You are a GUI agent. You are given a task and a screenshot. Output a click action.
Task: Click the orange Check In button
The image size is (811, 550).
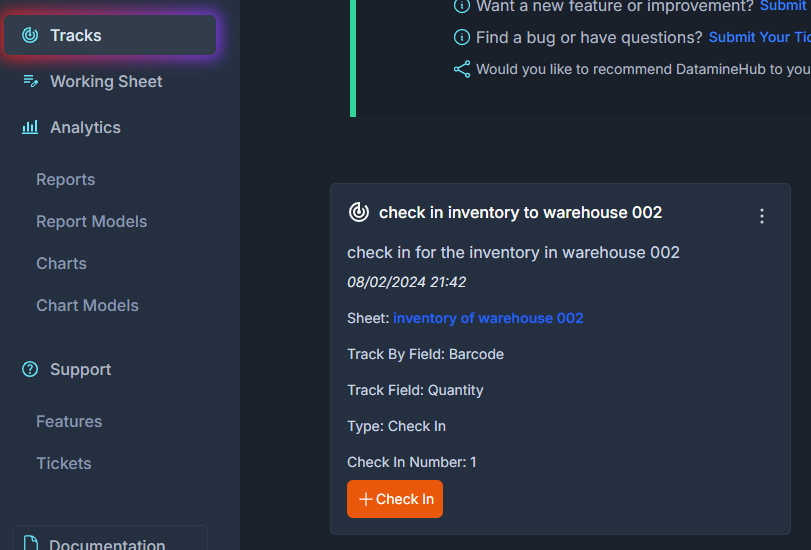coord(395,499)
